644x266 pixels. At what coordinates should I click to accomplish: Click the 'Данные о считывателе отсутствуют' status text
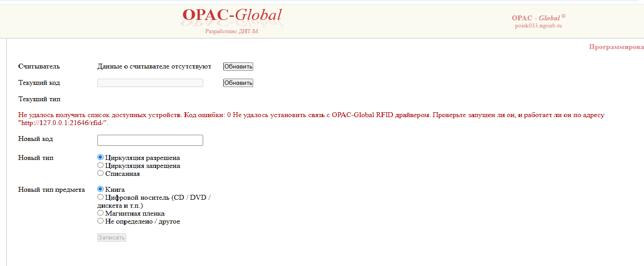click(x=154, y=67)
